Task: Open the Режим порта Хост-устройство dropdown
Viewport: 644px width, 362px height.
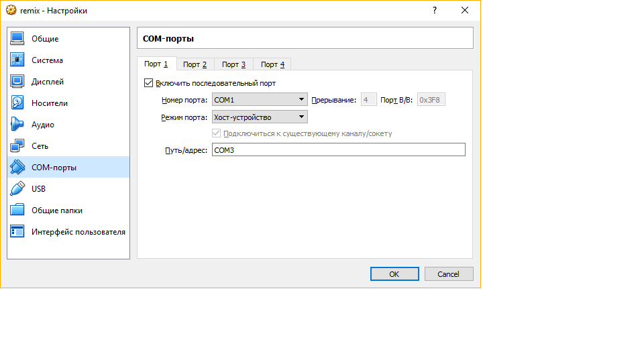Action: 260,117
